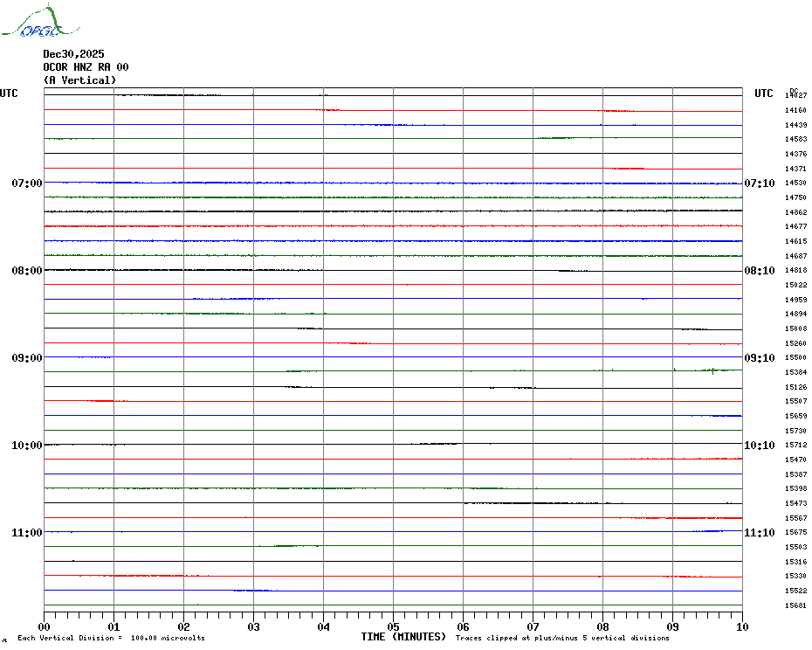Click the 15681 count value at bottom right
This screenshot has width=812, height=650.
(795, 605)
